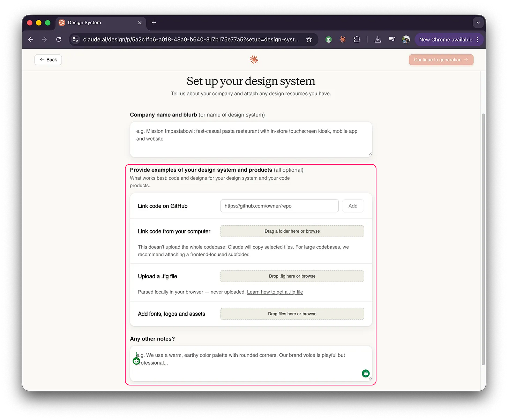Image resolution: width=508 pixels, height=420 pixels.
Task: Open the Extensions puzzle icon
Action: [x=357, y=39]
